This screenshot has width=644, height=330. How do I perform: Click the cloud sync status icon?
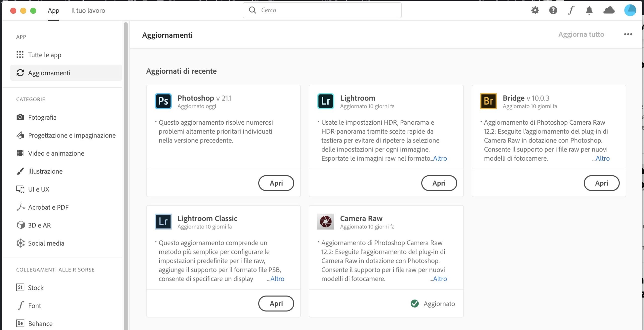point(609,10)
